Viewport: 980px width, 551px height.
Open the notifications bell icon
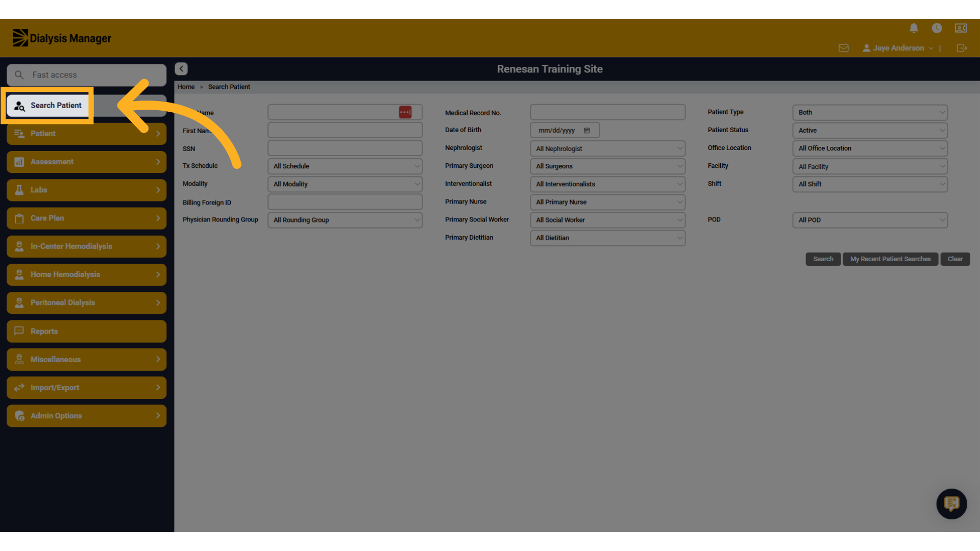click(914, 28)
